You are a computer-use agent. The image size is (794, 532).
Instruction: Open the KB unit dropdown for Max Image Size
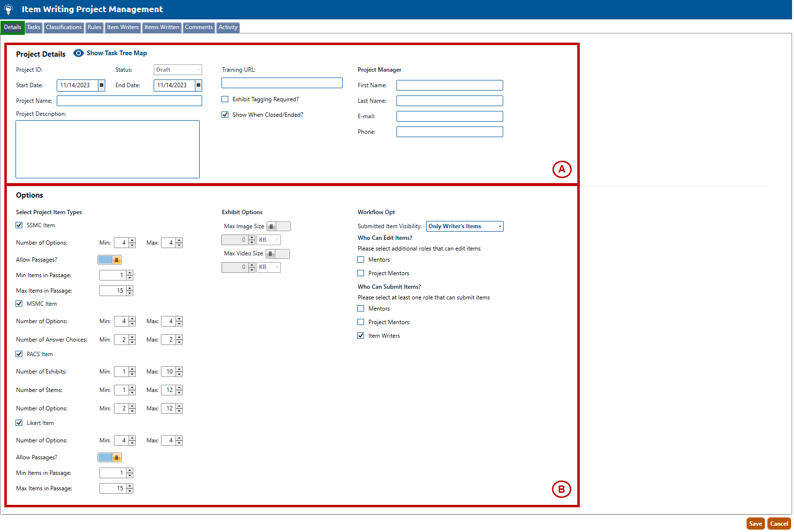point(277,240)
